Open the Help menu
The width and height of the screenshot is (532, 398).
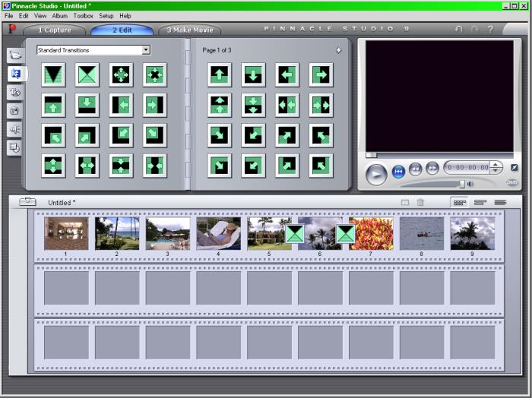pos(125,16)
